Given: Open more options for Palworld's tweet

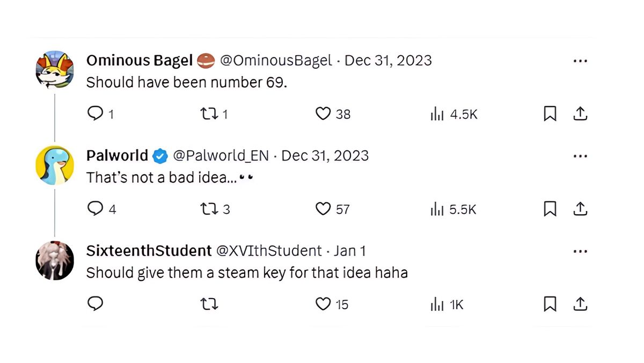Looking at the screenshot, I should click(x=580, y=156).
